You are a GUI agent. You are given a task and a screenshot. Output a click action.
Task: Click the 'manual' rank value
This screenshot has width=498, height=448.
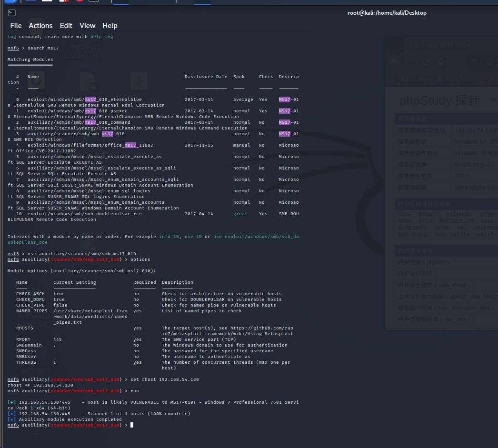[242, 145]
